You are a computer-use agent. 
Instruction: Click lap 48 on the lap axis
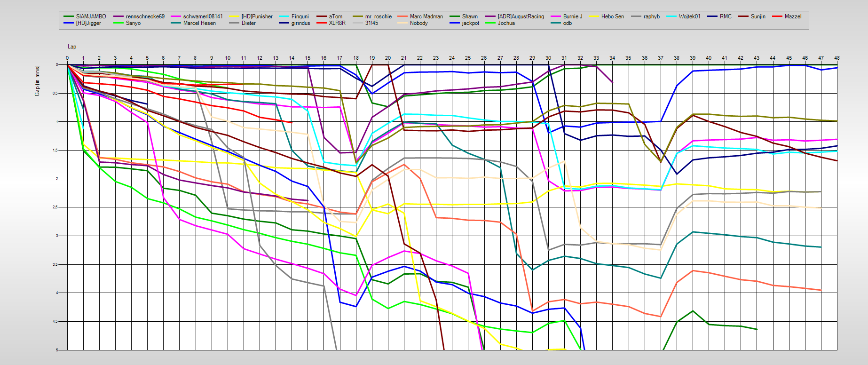tap(837, 58)
